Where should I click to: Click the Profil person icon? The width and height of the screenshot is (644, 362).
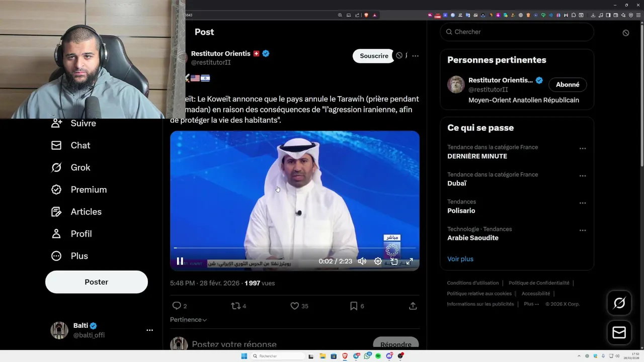56,234
